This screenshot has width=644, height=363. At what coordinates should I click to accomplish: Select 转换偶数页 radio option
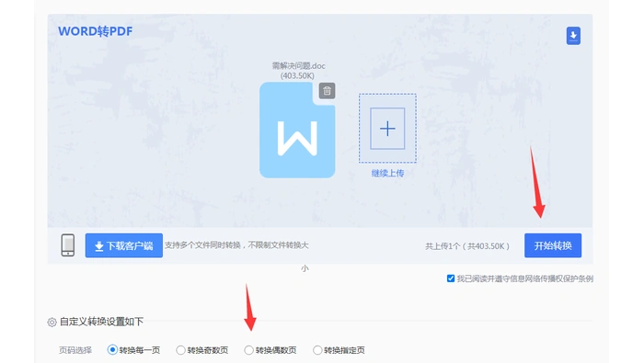pos(248,350)
